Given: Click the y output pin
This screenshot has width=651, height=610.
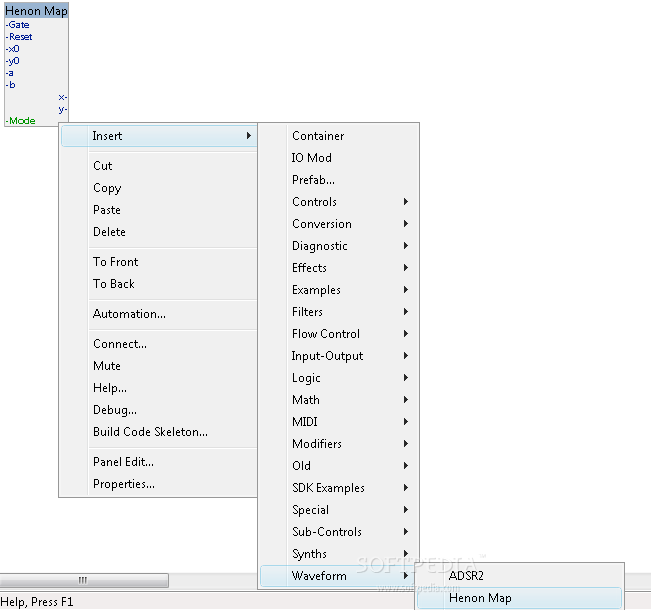Looking at the screenshot, I should click(x=63, y=109).
